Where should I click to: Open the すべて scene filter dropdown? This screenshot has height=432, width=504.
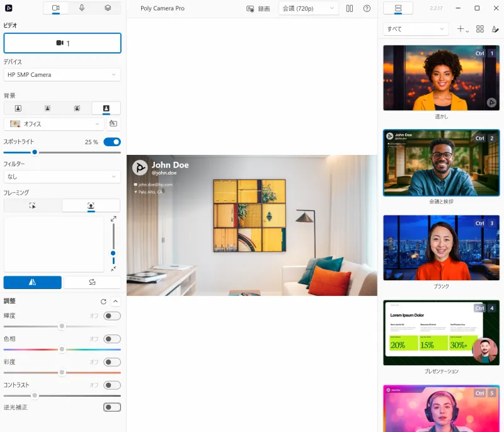pos(415,29)
